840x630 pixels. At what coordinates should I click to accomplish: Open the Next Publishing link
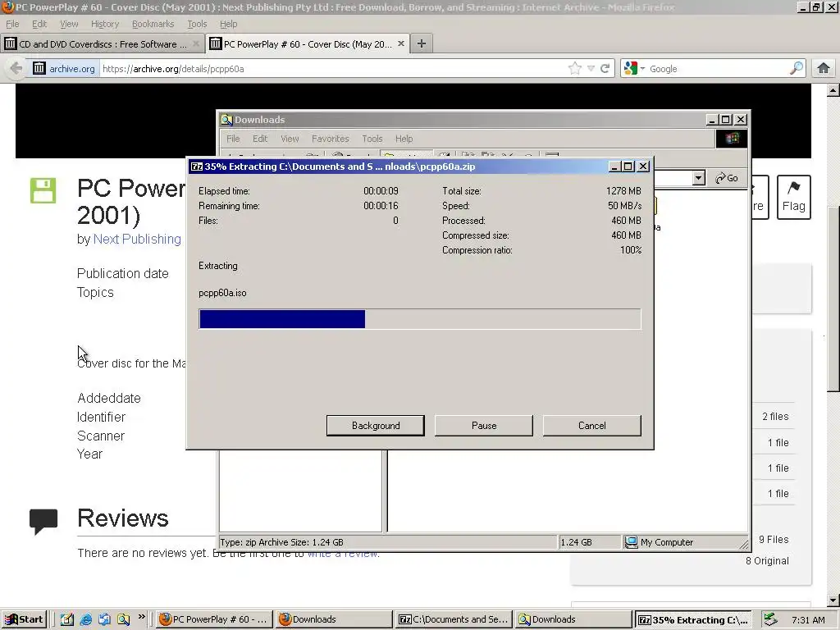point(137,239)
